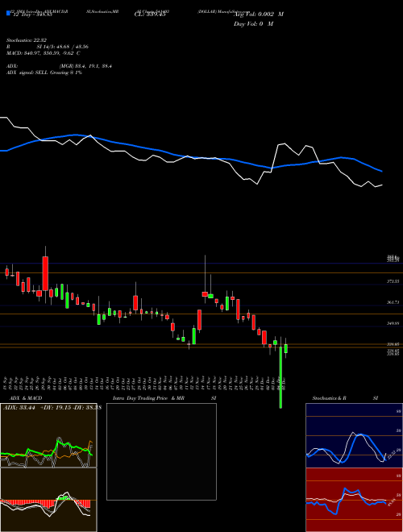This screenshot has height=532, width=403.
Task: Click the '(MGR) 33.4, 19.1, 38.4' ADX values
Action: tap(85, 66)
